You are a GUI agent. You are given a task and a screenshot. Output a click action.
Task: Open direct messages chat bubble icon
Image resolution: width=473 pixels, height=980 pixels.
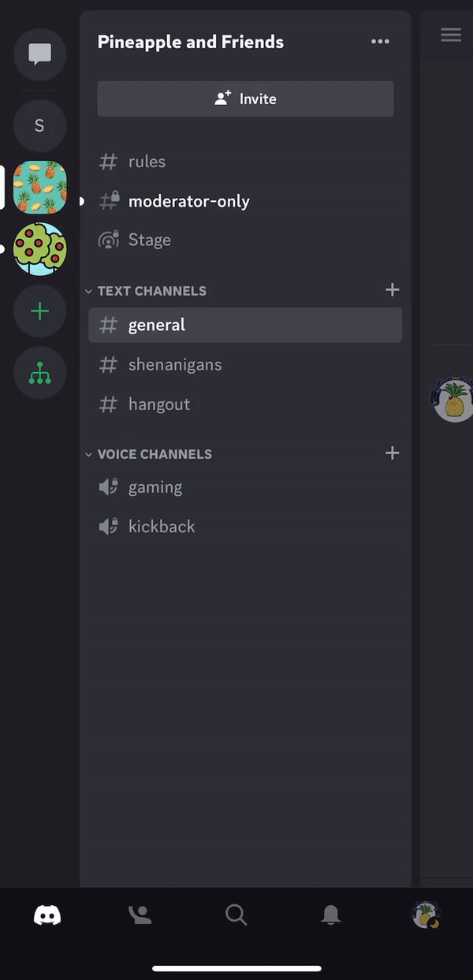click(39, 54)
